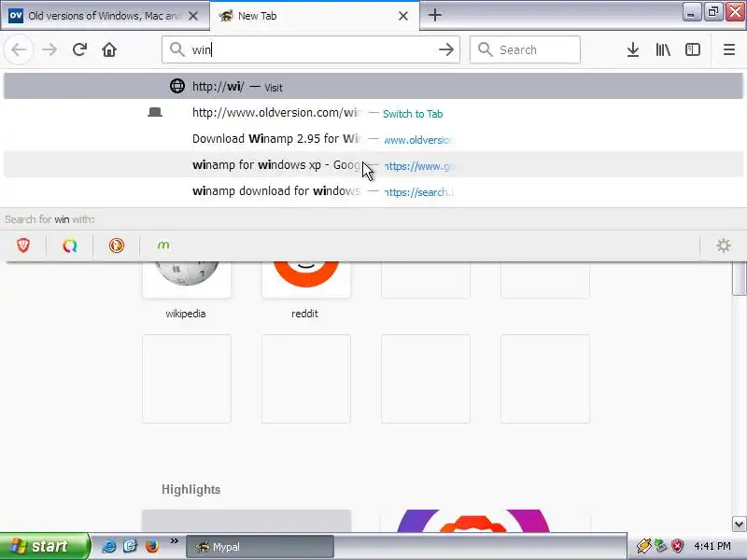Screen dimensions: 747x560
Task: Open a new tab with plus button
Action: click(434, 15)
